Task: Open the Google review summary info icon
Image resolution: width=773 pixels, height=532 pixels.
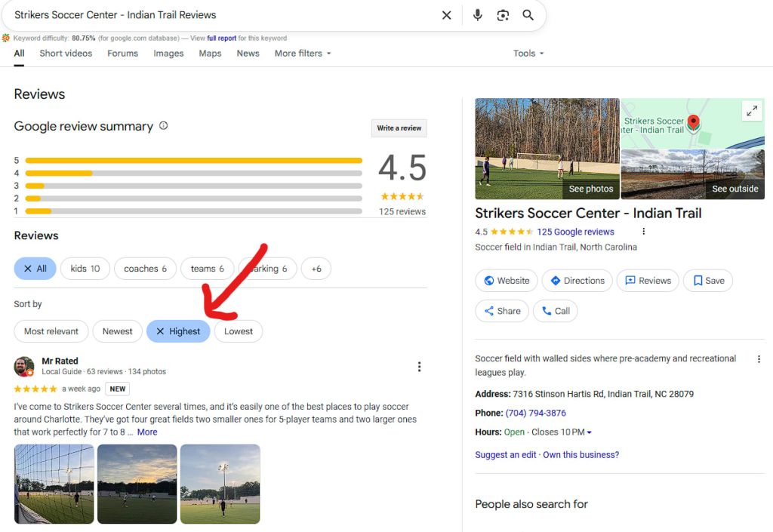Action: [x=163, y=125]
